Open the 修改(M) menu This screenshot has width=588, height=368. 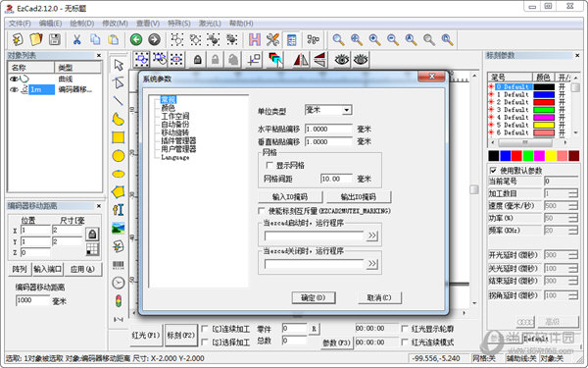click(115, 24)
